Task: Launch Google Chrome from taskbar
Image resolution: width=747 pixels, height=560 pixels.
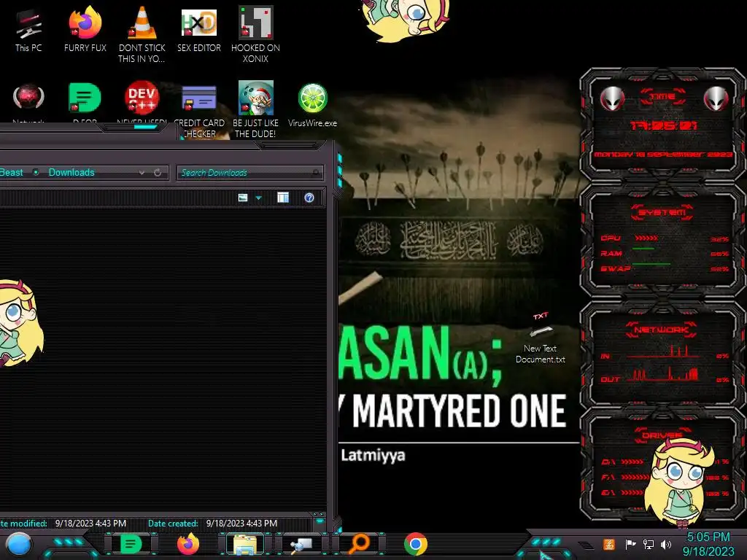Action: 415,544
